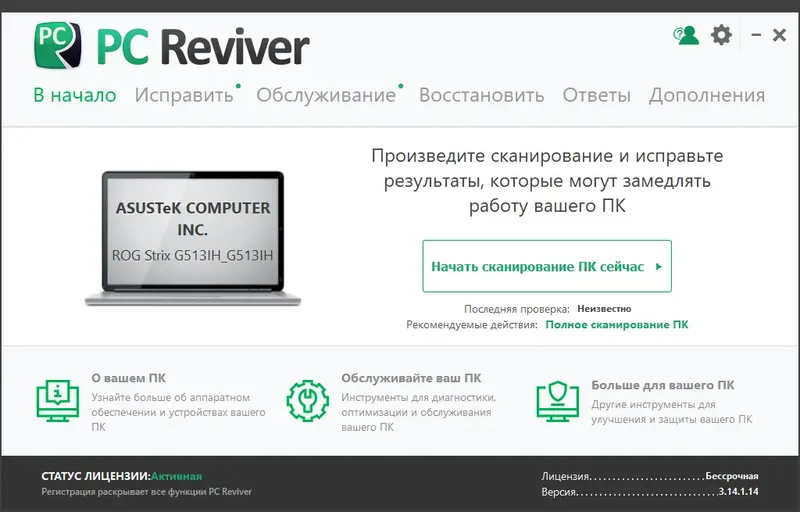The width and height of the screenshot is (800, 512).
Task: Close the PC Reviver window
Action: (779, 35)
